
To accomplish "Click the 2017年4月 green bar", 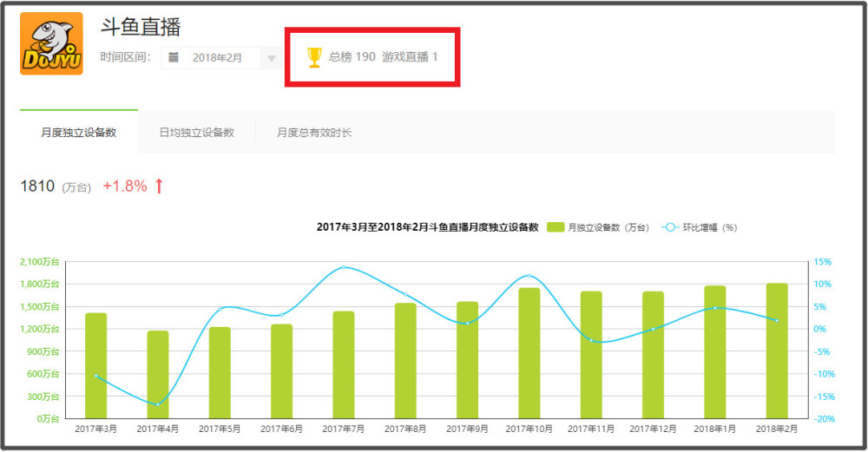I will [158, 375].
